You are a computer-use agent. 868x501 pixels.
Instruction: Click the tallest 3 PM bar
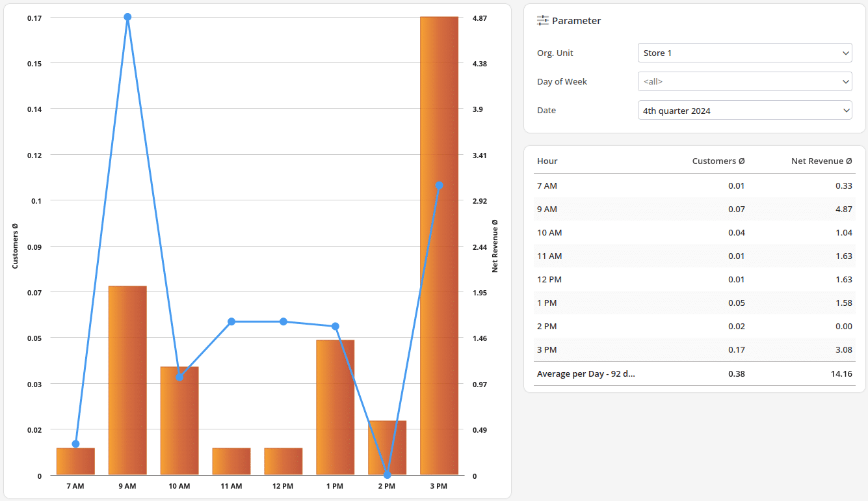click(x=439, y=247)
